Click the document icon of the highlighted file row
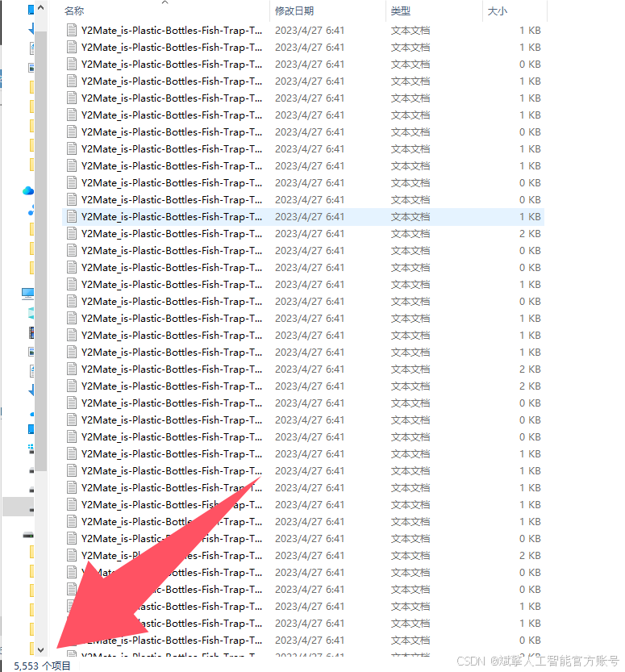 72,217
